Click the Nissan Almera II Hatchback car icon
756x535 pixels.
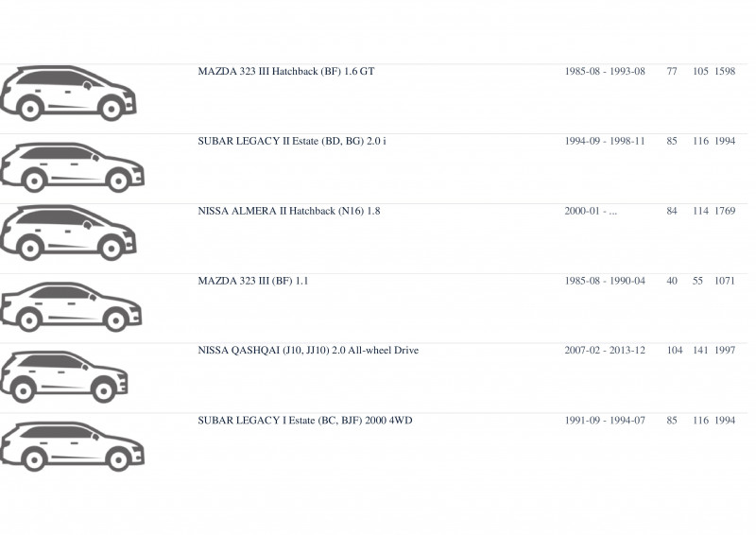[68, 233]
